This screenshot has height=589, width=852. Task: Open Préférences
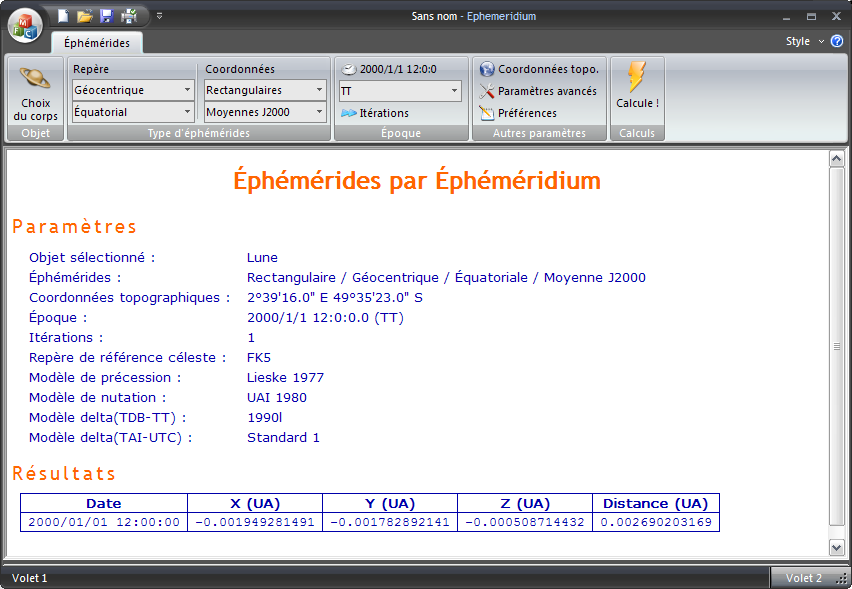(x=518, y=113)
